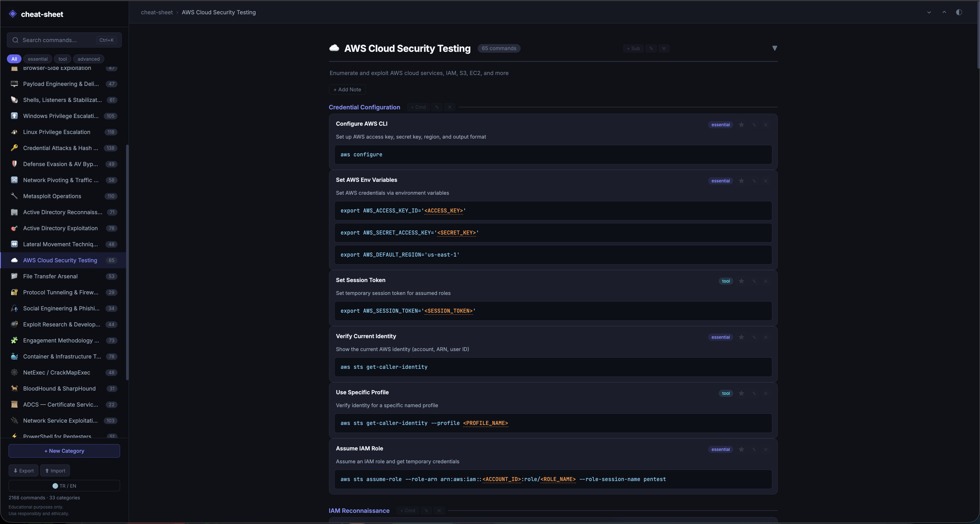The width and height of the screenshot is (980, 524).
Task: Edit the Verify Current Identity card
Action: click(754, 337)
